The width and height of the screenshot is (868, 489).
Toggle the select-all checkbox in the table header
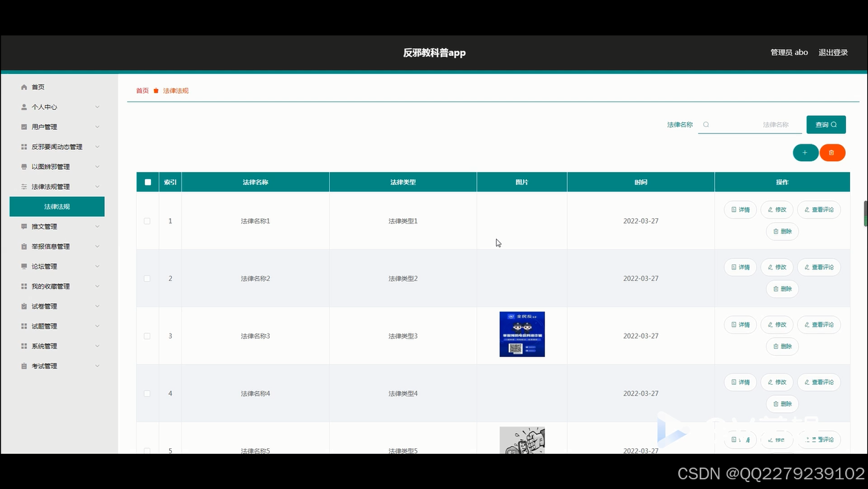click(147, 182)
